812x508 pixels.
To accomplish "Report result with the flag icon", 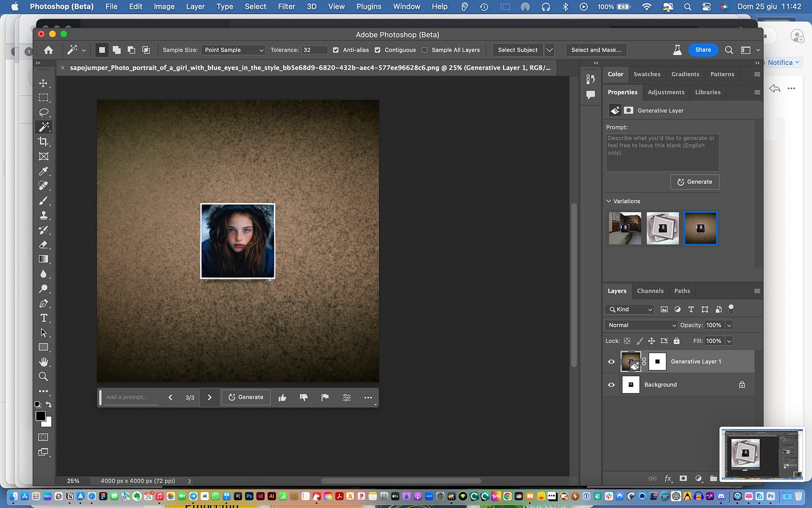I will 325,397.
